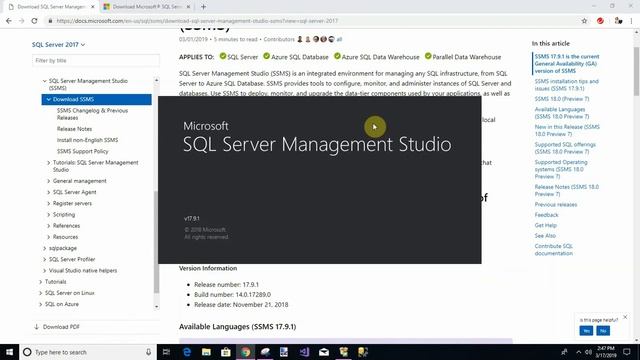
Task: Click the browser forward arrow
Action: (x=21, y=21)
